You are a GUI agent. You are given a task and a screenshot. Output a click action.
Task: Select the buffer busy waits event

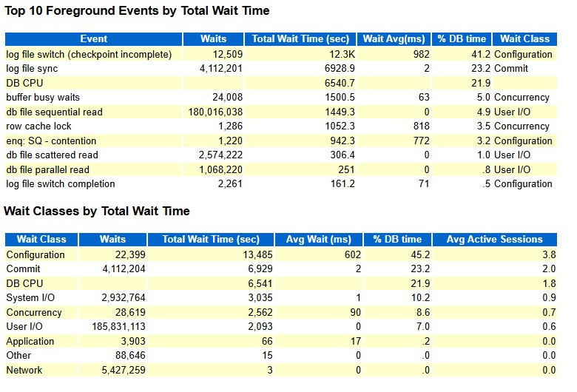coord(43,97)
